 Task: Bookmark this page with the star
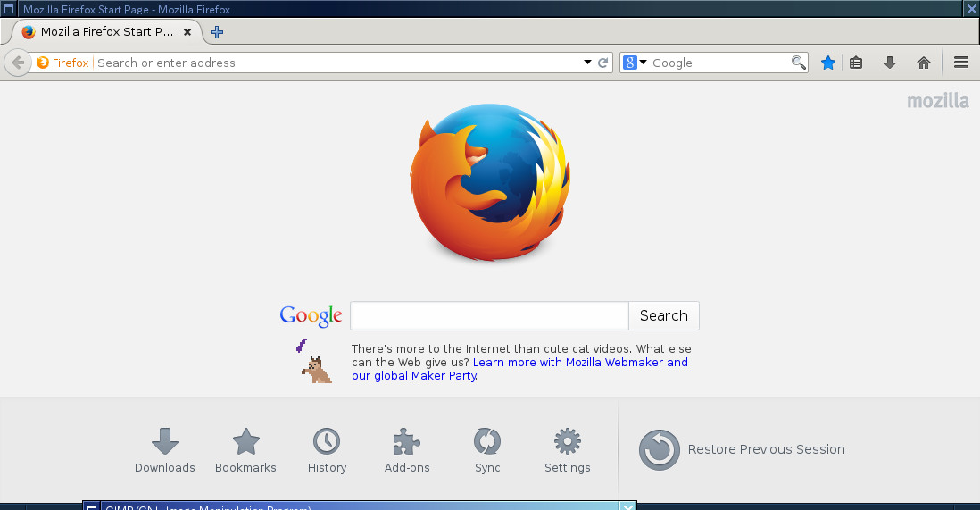828,63
